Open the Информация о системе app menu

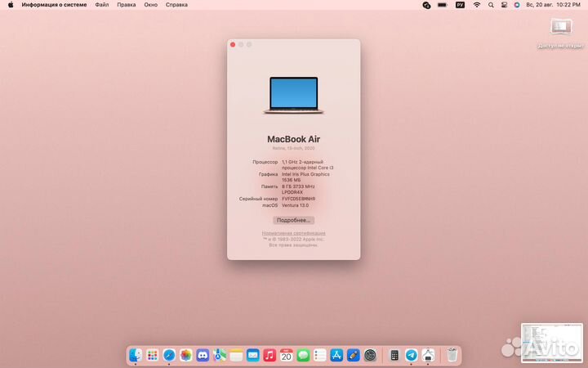pyautogui.click(x=54, y=5)
